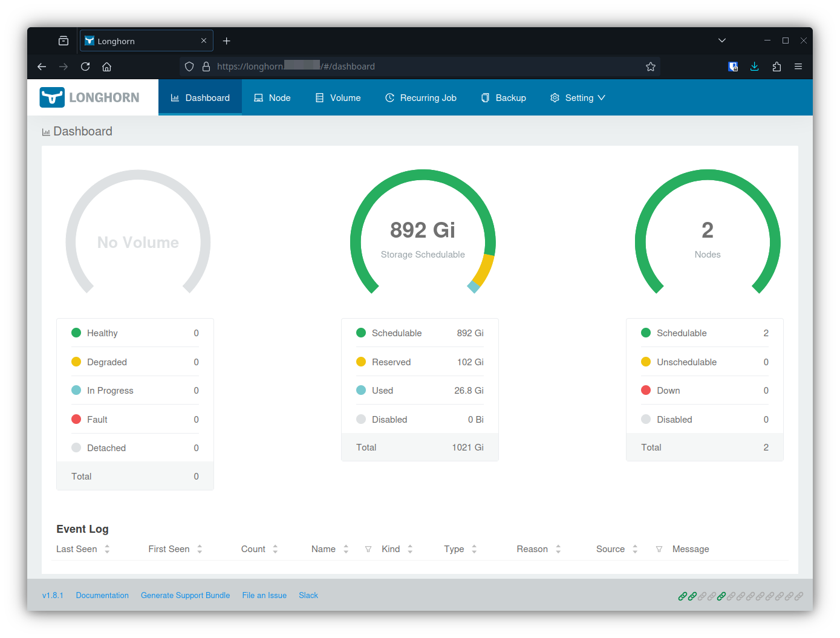
Task: Open the Recurring Job page
Action: (421, 98)
